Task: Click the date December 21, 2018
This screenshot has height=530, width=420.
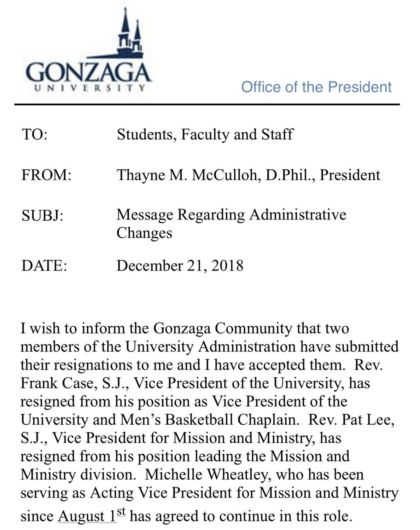Action: click(x=180, y=266)
